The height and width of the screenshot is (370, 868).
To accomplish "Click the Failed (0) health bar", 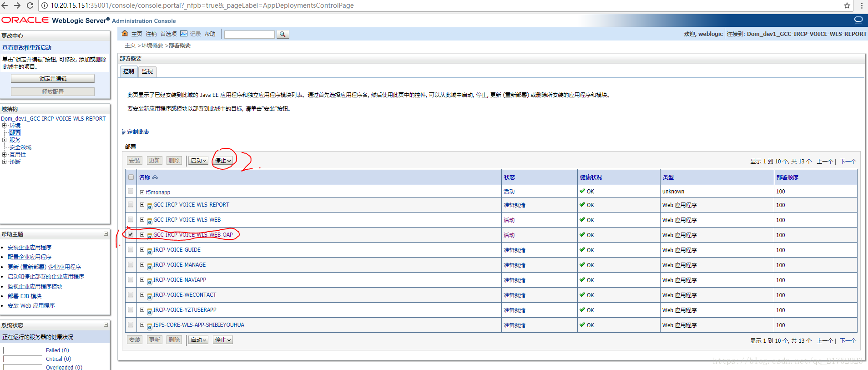I will click(23, 350).
